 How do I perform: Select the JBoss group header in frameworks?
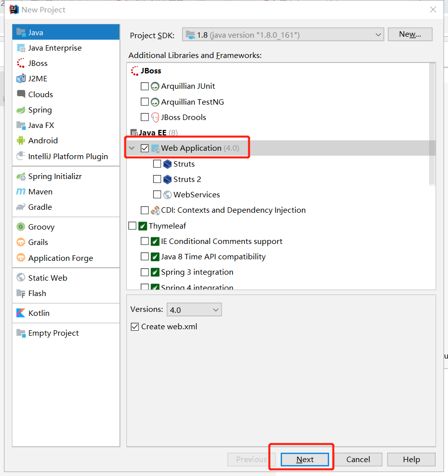151,71
